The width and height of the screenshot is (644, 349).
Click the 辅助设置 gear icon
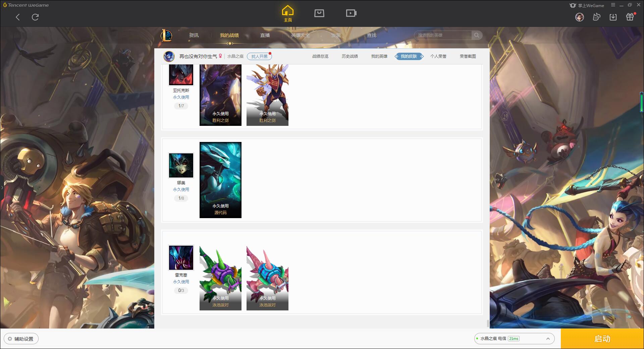(x=10, y=339)
